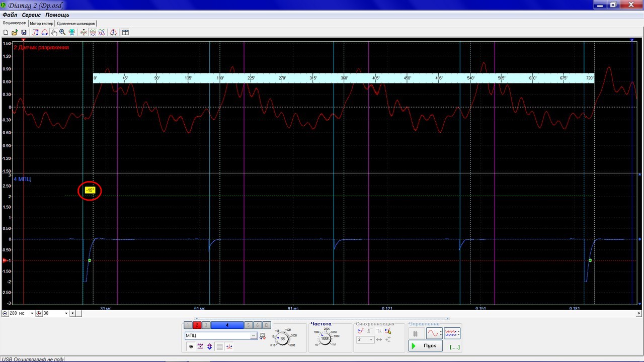
Task: Save the current oscillogram
Action: (24, 32)
